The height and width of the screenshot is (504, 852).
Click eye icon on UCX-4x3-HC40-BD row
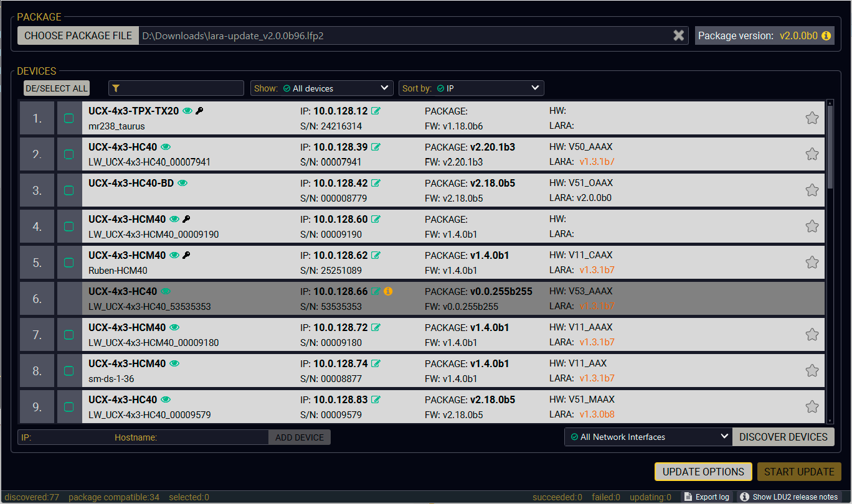182,183
